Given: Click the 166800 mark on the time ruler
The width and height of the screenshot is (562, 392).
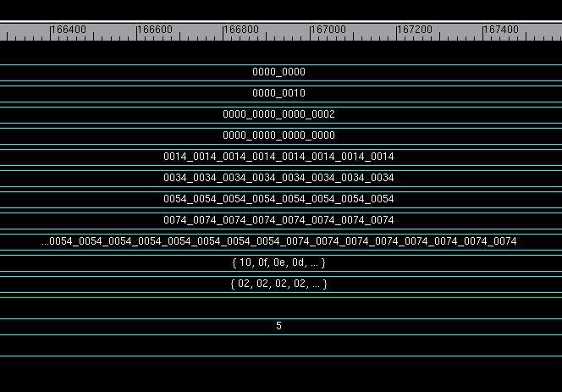Looking at the screenshot, I should (241, 30).
